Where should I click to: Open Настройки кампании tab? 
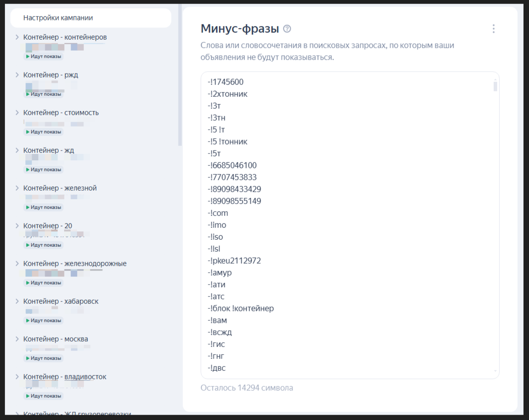pos(91,18)
